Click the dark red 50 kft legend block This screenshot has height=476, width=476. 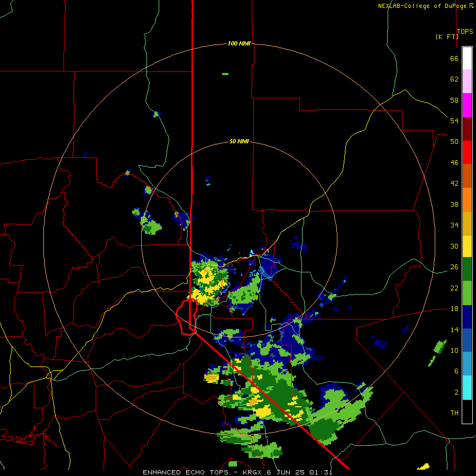[x=467, y=130]
